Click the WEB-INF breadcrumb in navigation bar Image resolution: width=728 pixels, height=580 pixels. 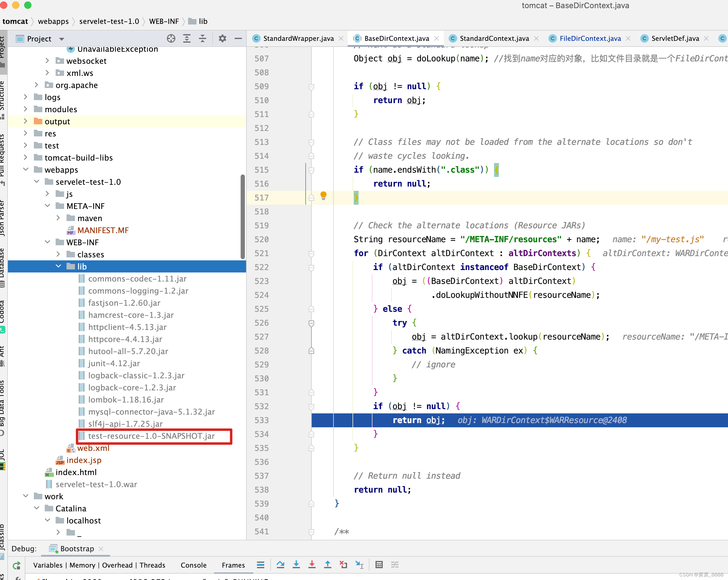(164, 21)
